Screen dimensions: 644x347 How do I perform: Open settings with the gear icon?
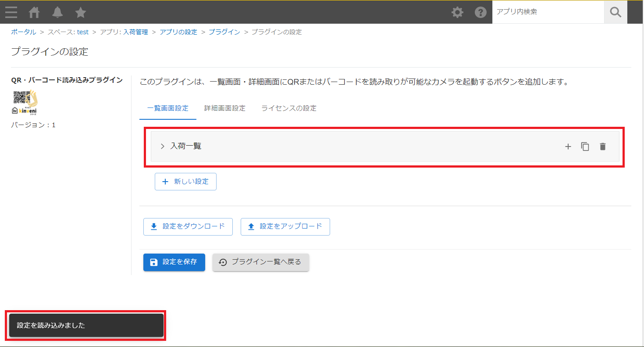click(457, 12)
